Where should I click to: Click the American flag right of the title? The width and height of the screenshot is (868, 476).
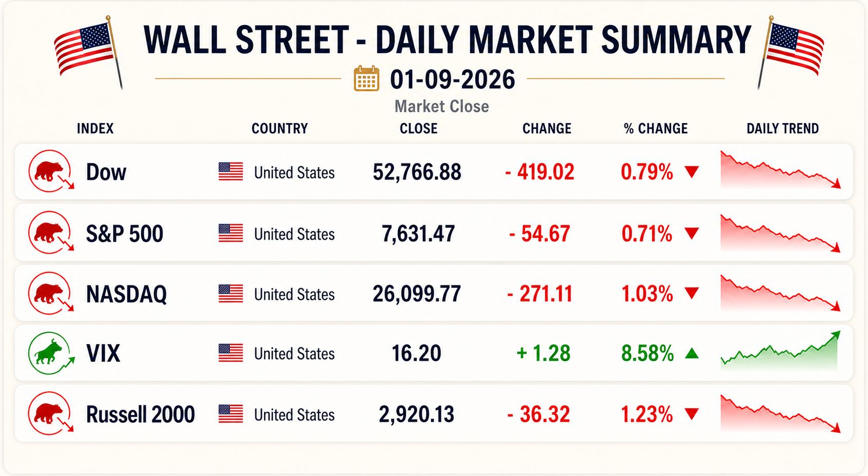point(790,51)
